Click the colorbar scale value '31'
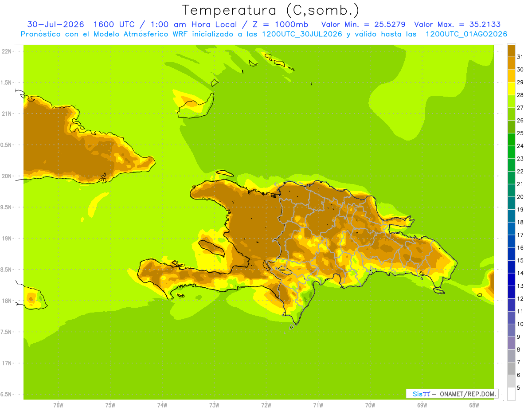Image resolution: width=532 pixels, height=411 pixels. [520, 57]
